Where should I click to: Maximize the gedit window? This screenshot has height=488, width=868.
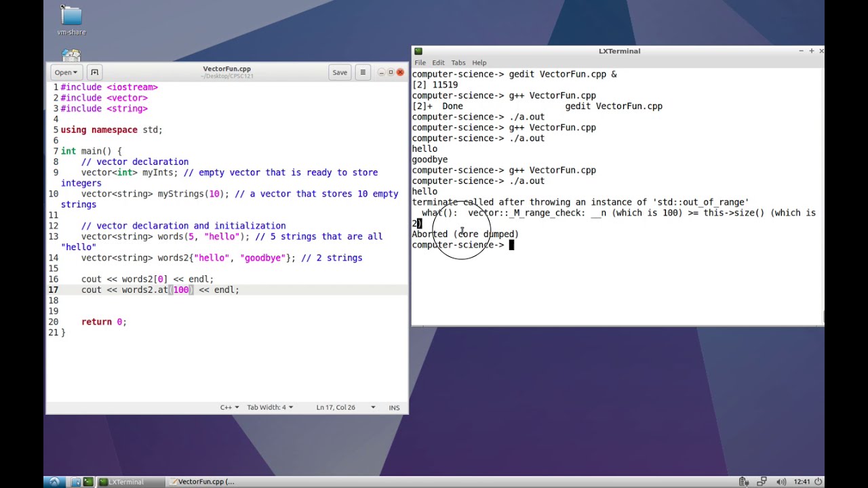[391, 73]
